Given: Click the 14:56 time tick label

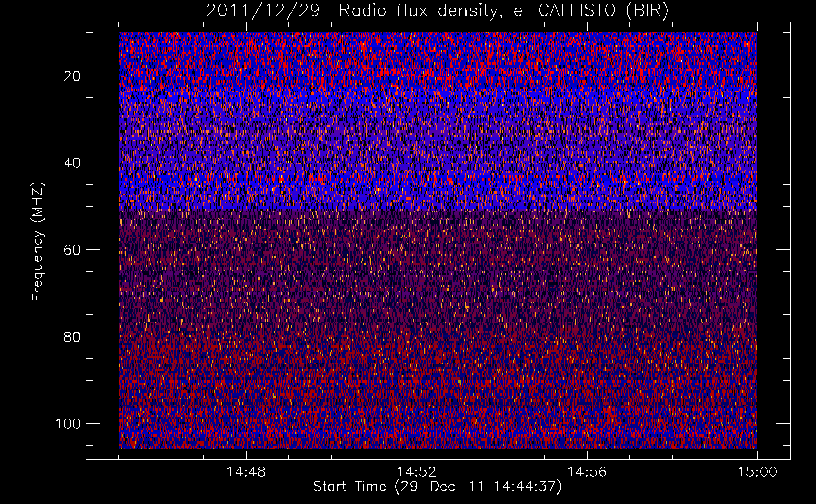Looking at the screenshot, I should [x=587, y=472].
